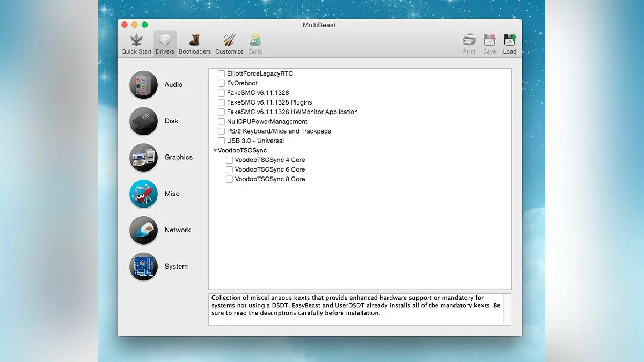
Task: Enable the FakeSMC v6.11.1328 checkbox
Action: (x=221, y=93)
